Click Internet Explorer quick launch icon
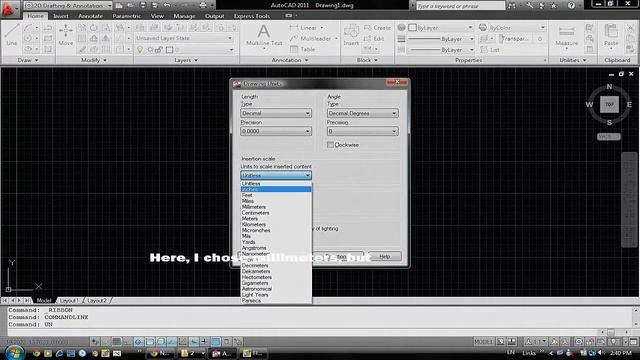 (60, 353)
